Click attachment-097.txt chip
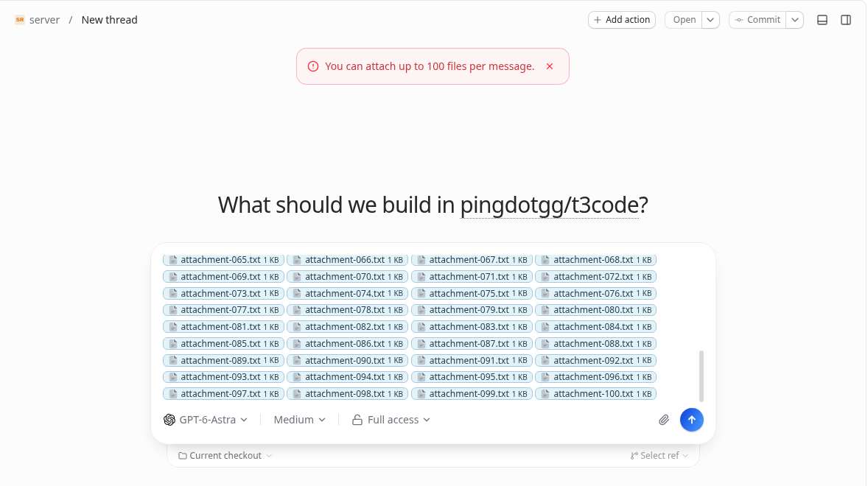Viewport: 868px width, 486px height. [x=224, y=394]
